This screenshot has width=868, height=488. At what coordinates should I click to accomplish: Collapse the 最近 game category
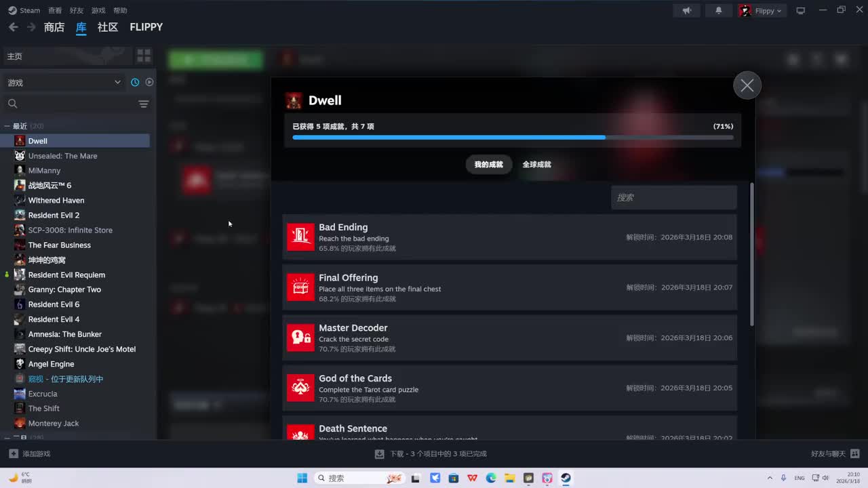pos(7,126)
